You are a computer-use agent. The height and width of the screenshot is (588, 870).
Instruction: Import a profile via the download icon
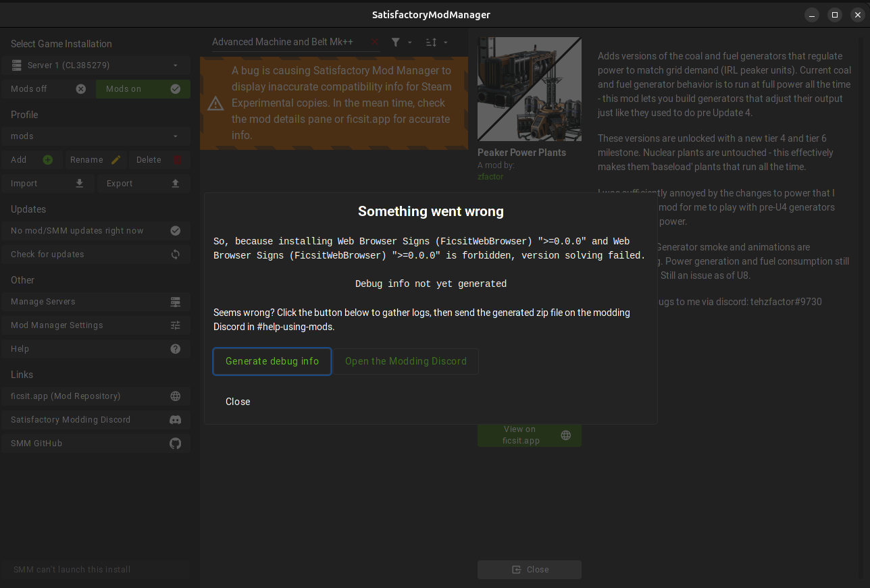(80, 184)
